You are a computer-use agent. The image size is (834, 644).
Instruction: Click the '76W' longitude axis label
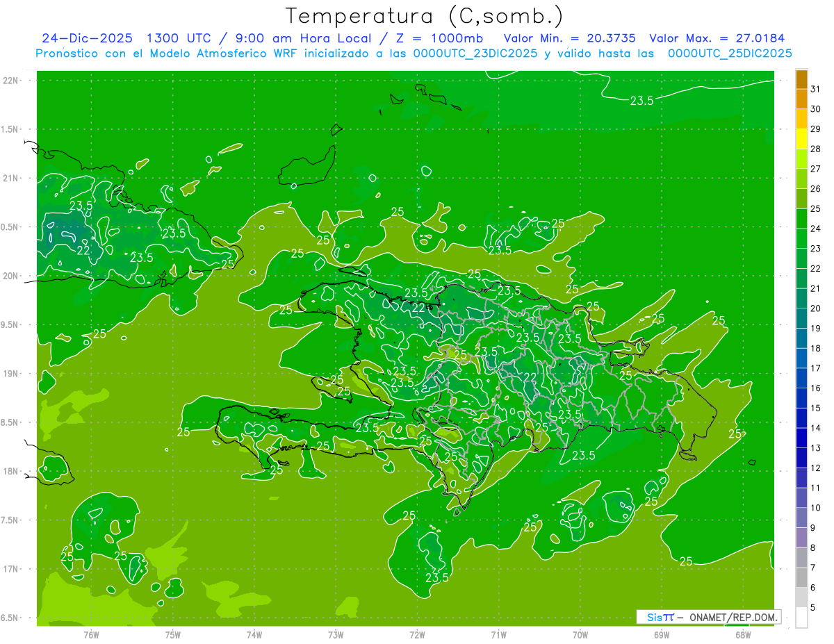click(x=91, y=634)
